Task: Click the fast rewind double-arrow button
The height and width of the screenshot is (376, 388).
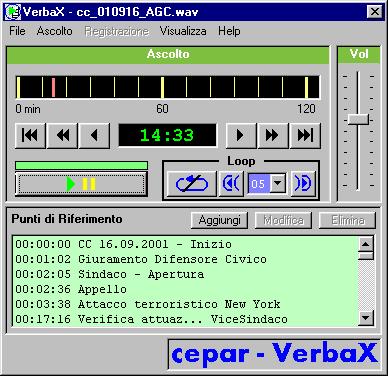Action: (x=62, y=135)
